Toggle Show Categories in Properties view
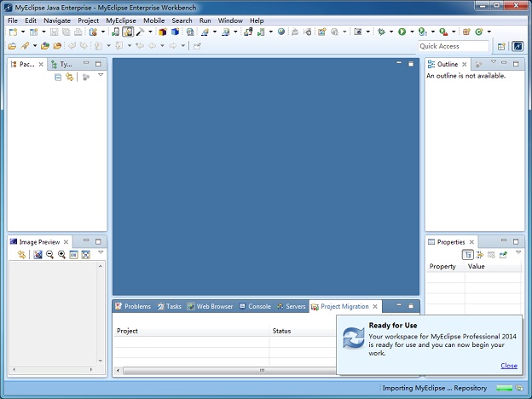Screen dimensions: 532x399 point(468,255)
